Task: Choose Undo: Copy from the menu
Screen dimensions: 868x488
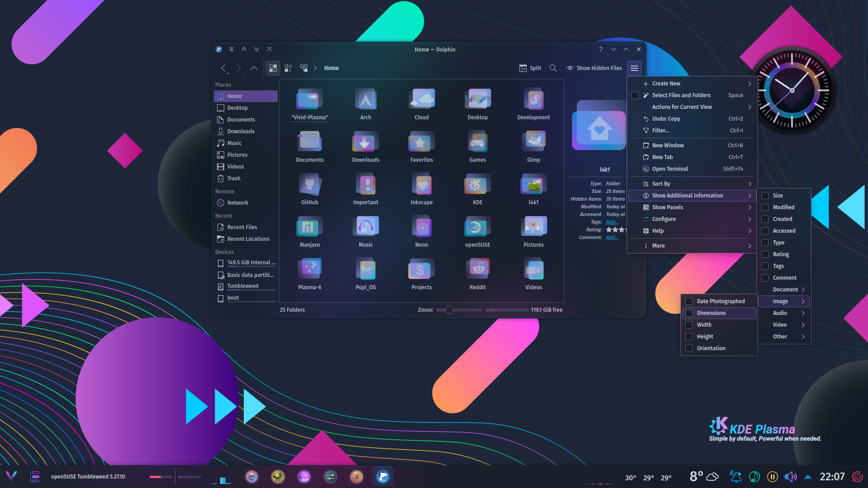Action: point(692,119)
